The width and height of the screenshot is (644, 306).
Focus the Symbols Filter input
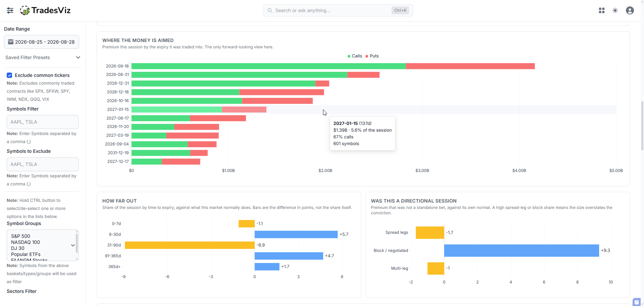pos(43,122)
